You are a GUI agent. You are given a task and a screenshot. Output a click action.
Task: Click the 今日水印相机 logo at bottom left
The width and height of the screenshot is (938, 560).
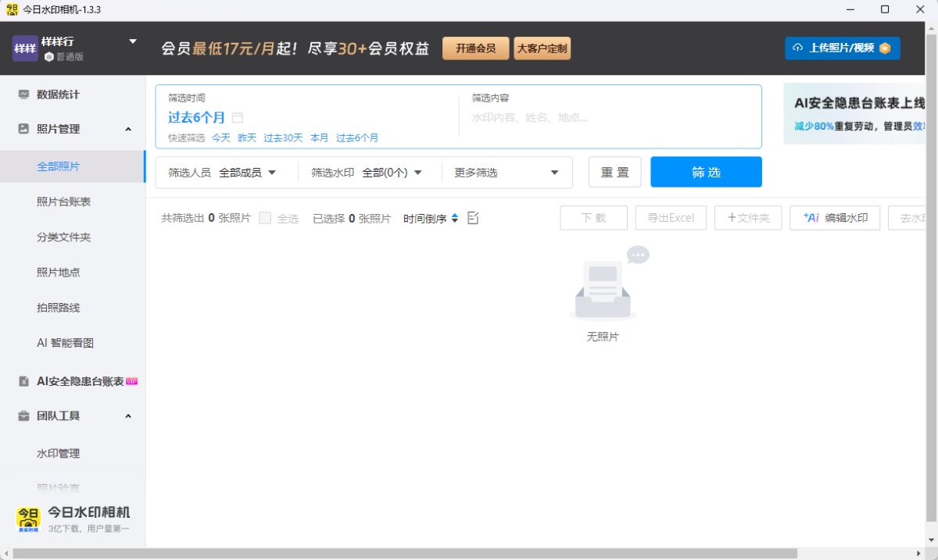(28, 519)
